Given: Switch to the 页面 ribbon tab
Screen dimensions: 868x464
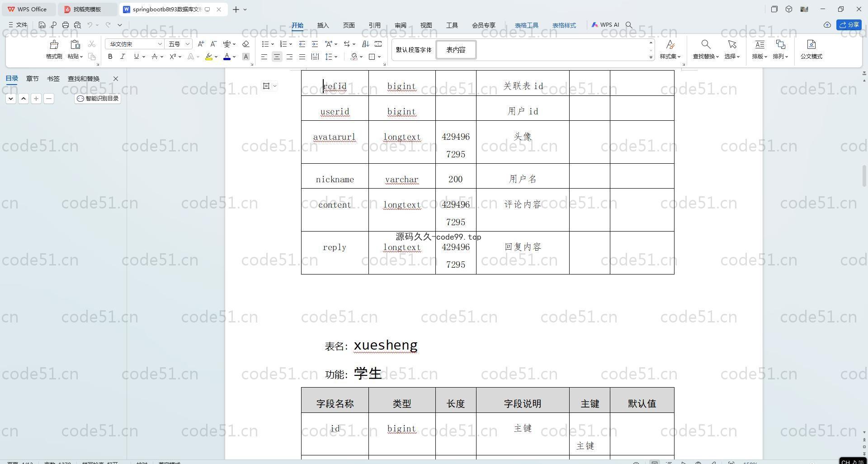Looking at the screenshot, I should [x=349, y=25].
